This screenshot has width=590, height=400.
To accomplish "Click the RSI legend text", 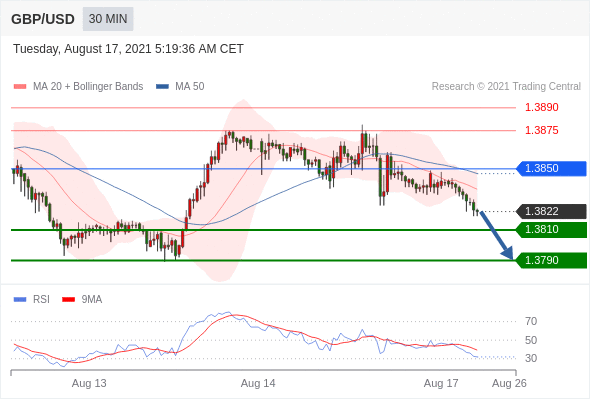I will tap(41, 300).
